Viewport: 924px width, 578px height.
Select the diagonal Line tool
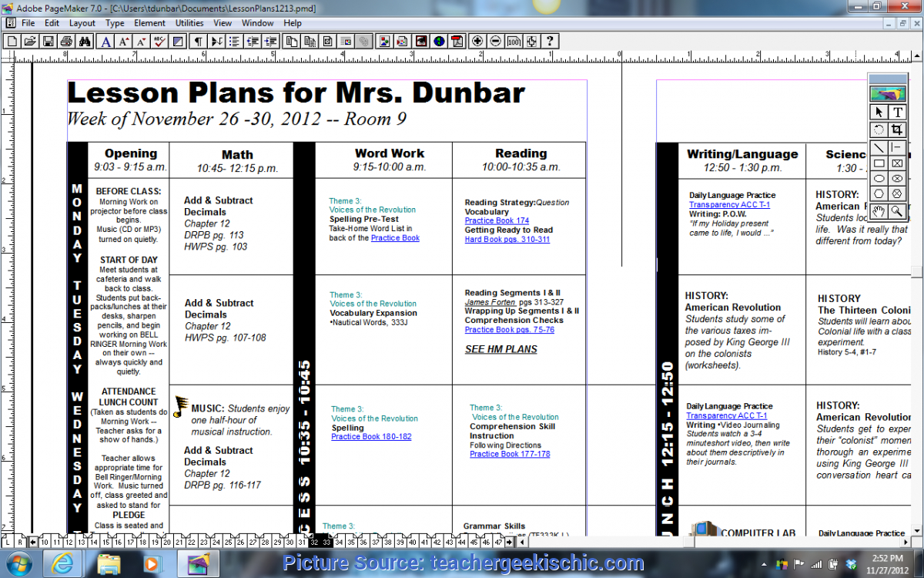click(x=879, y=146)
